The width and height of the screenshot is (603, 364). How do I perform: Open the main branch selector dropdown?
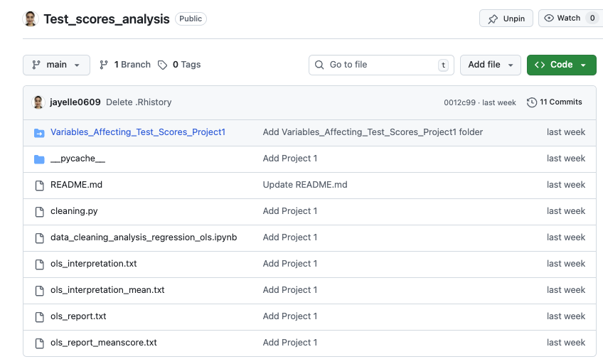click(56, 65)
